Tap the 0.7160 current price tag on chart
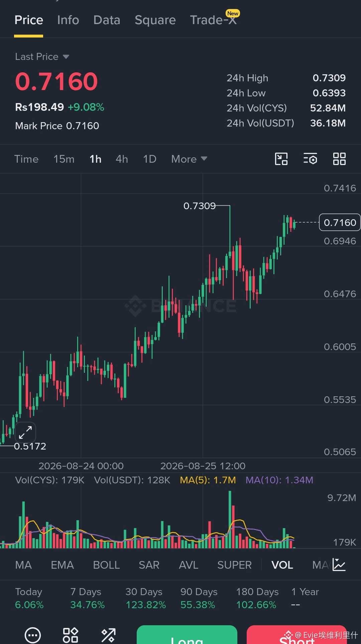This screenshot has height=644, width=361. click(340, 222)
